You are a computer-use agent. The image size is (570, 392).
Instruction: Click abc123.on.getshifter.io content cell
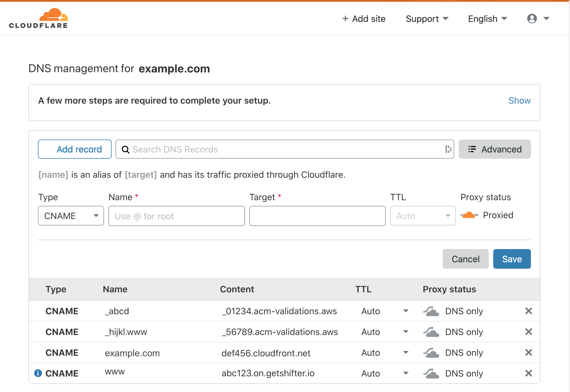(268, 373)
